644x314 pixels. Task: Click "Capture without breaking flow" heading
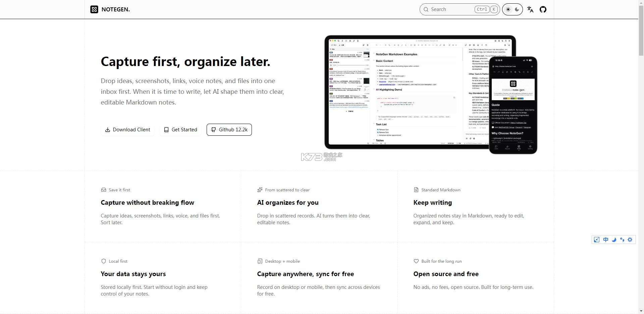click(x=148, y=203)
